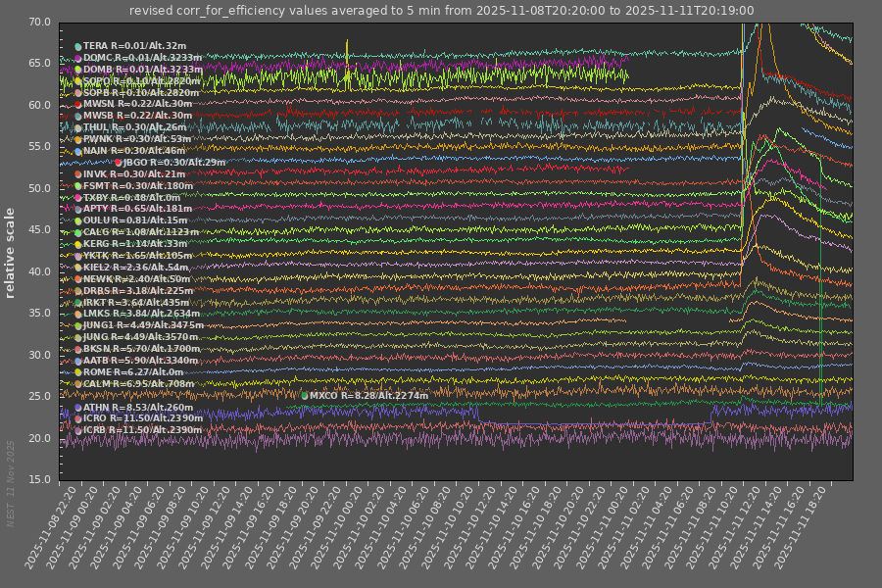Click the KIEL2 station marker

tap(78, 267)
